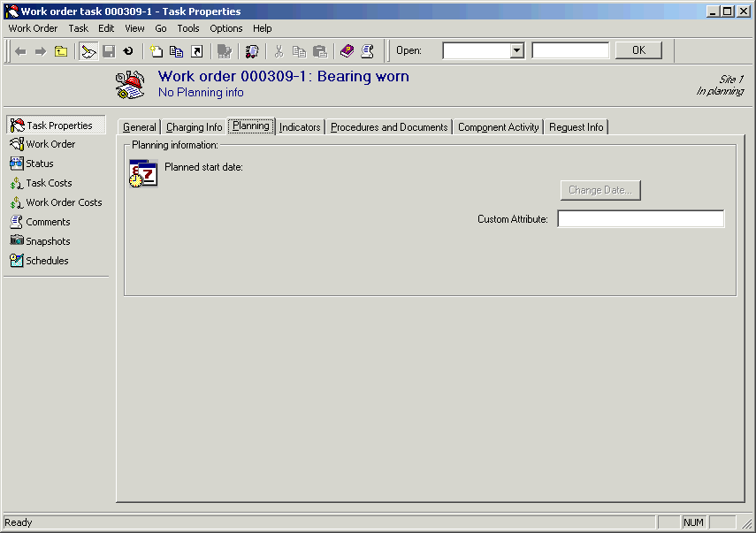756x533 pixels.
Task: Open Work Order in sidebar
Action: pos(42,144)
